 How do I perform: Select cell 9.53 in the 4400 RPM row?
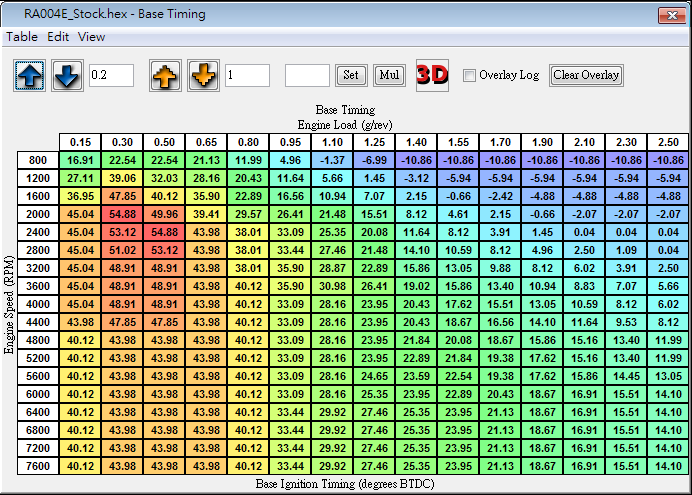click(x=626, y=322)
